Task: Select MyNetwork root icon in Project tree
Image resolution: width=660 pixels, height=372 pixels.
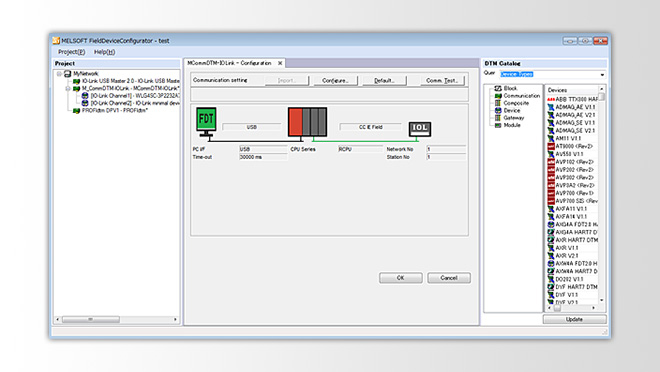Action: [x=67, y=74]
